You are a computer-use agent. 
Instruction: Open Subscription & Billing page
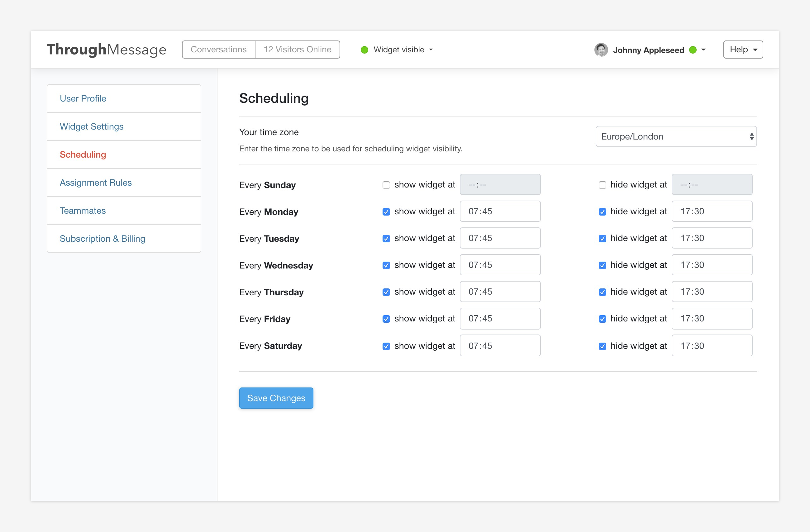pos(102,239)
